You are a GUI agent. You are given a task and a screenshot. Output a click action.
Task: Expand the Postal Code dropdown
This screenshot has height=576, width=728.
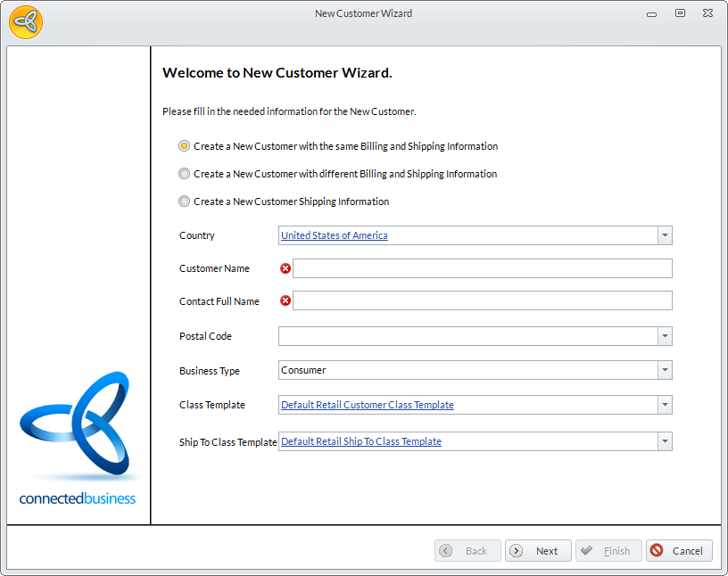click(665, 336)
